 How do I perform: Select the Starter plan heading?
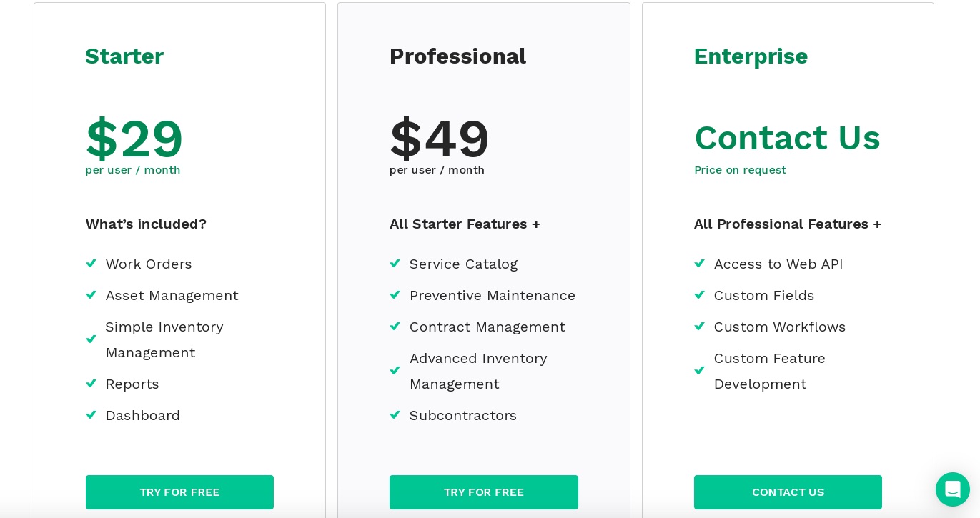point(124,56)
